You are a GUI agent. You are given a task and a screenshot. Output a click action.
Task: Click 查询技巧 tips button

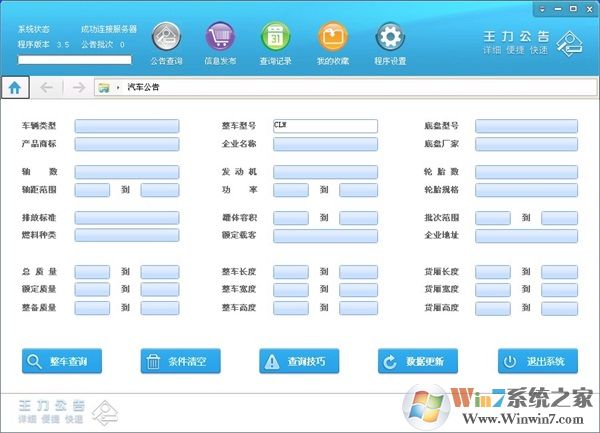click(x=299, y=361)
